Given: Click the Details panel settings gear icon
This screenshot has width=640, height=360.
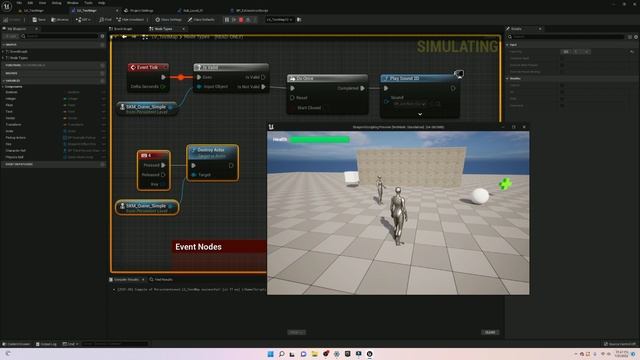Looking at the screenshot, I should 636,37.
